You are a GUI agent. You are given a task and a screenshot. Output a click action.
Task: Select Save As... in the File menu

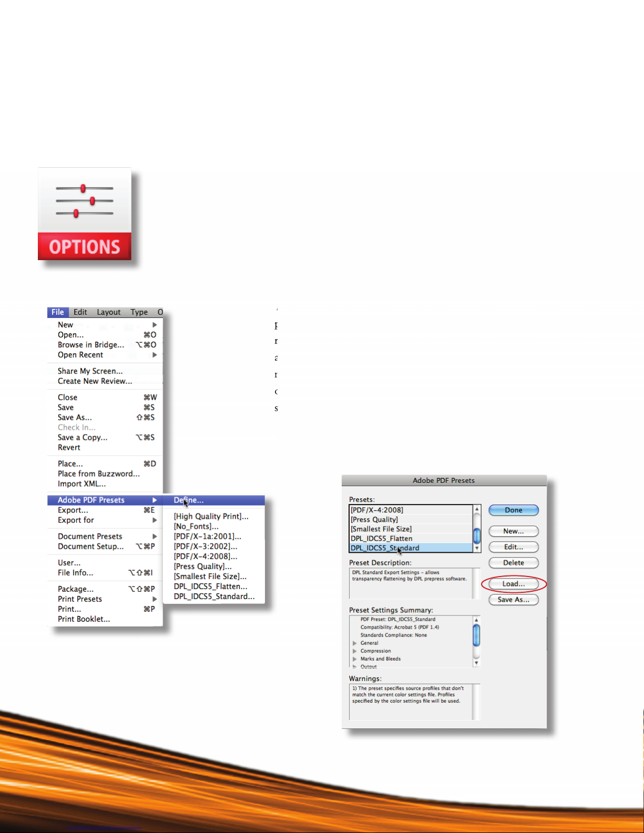(105, 417)
